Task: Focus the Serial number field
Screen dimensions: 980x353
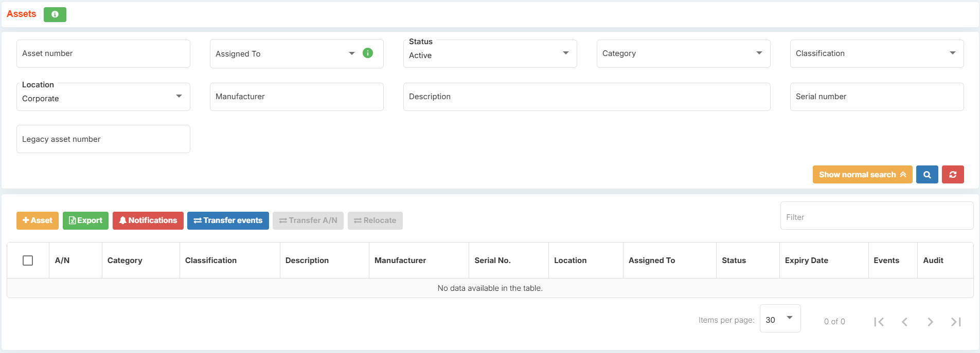Action: tap(877, 97)
